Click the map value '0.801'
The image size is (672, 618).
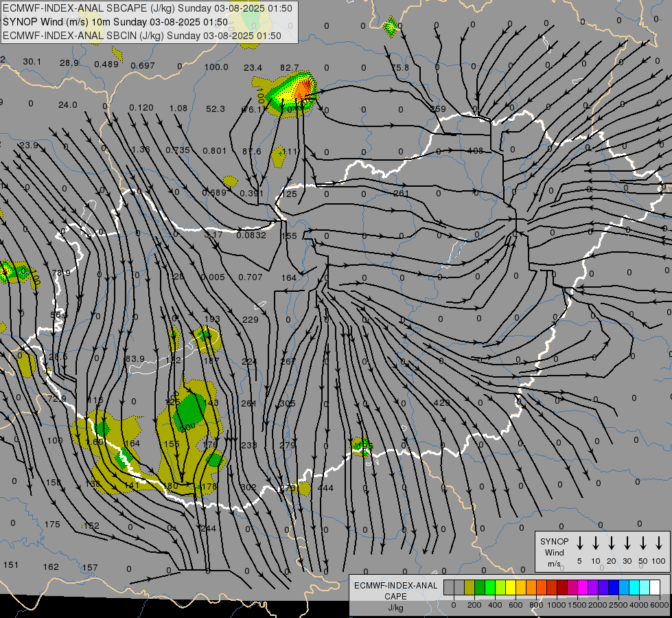click(214, 151)
